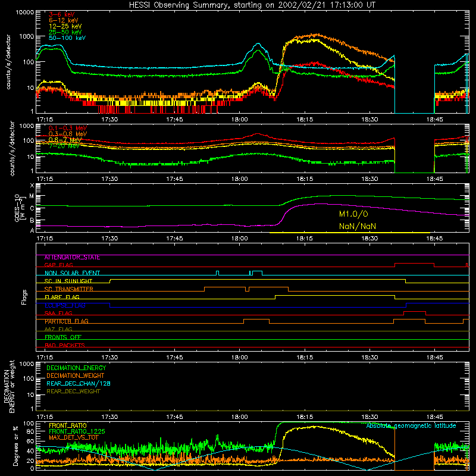Screen dimensions: 476x476
Task: Select the PARTICLE_FLAG label
Action: pyautogui.click(x=67, y=321)
